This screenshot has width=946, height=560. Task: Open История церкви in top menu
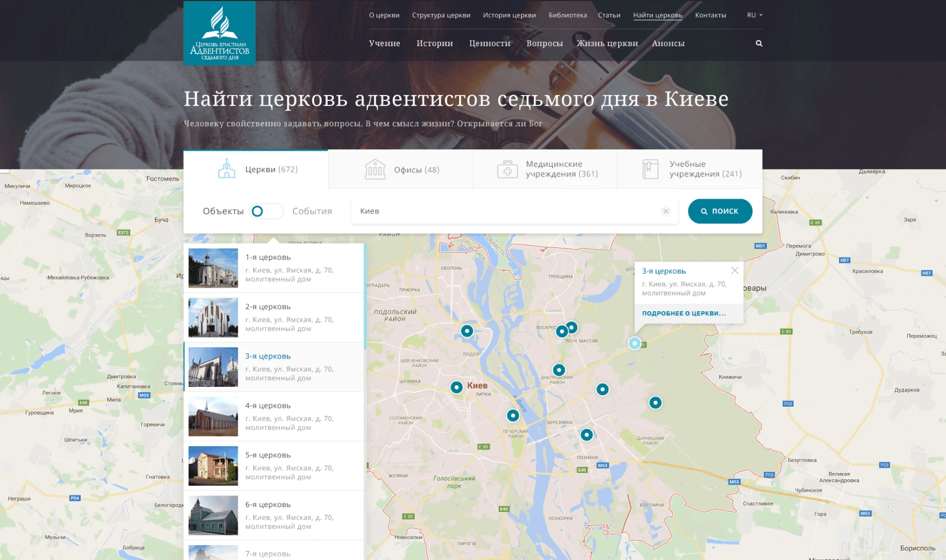pyautogui.click(x=509, y=15)
